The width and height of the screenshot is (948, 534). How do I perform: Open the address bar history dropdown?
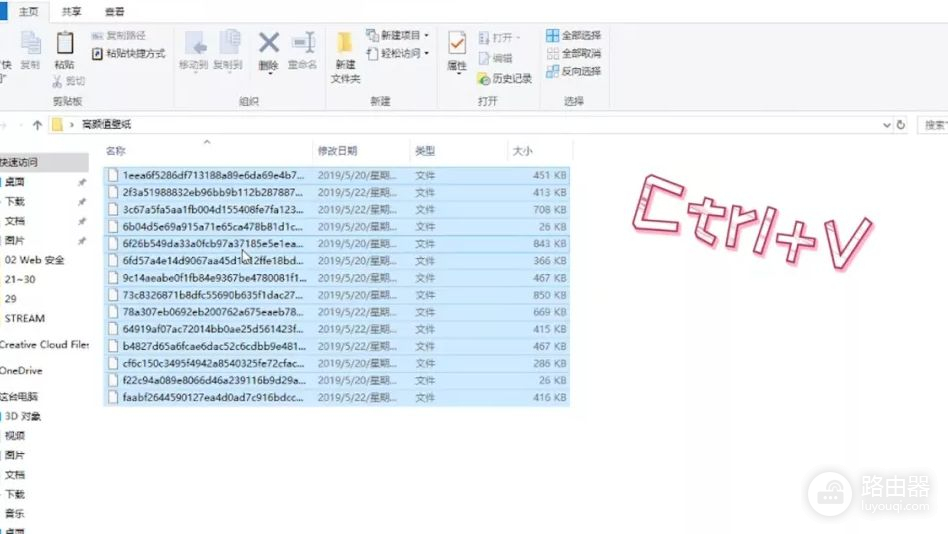886,125
